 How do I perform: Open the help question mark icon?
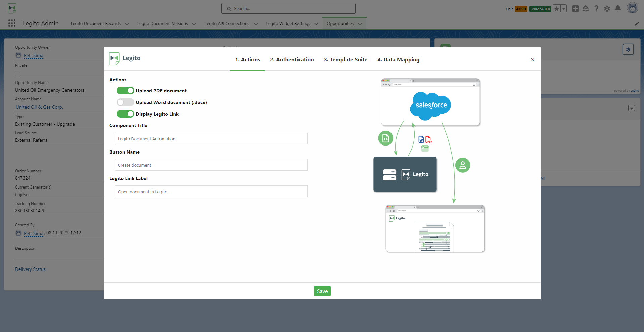[x=596, y=9]
